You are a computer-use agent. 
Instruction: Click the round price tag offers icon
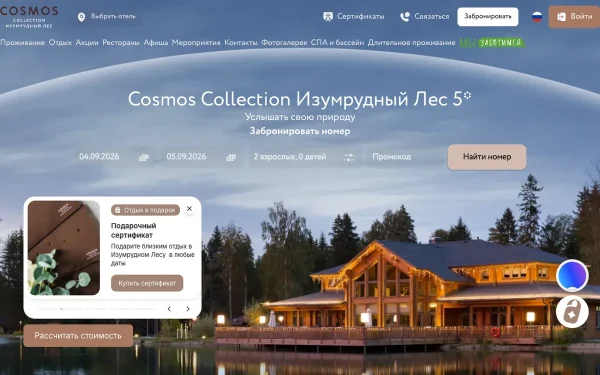[x=572, y=311]
